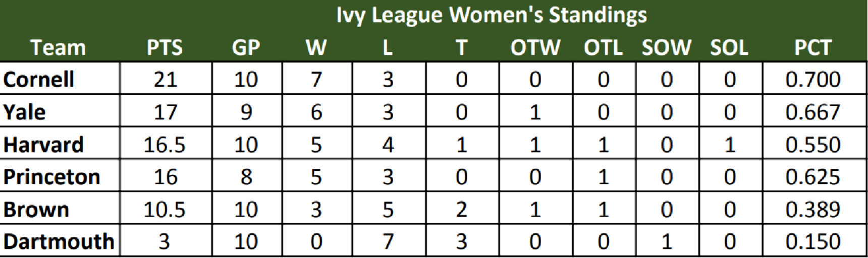
Task: Click the GP column header
Action: [x=246, y=48]
